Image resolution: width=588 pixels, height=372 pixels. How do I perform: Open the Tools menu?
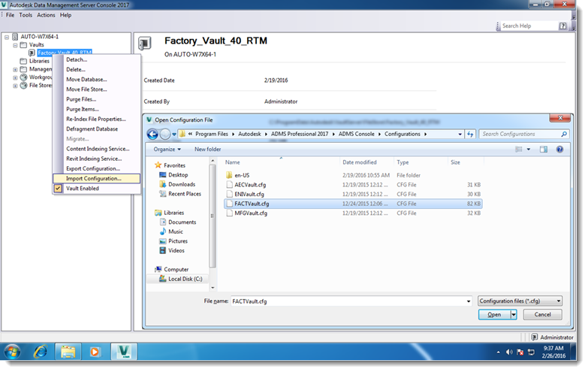pos(26,15)
